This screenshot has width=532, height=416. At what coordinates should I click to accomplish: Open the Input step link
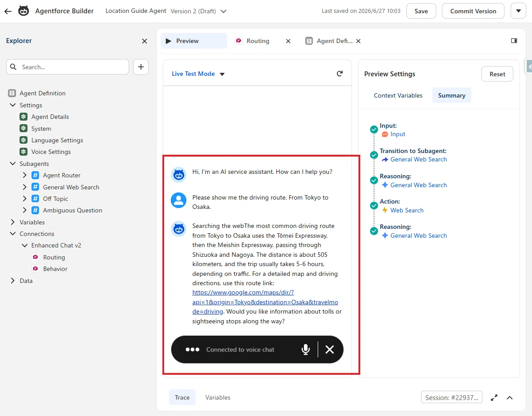(x=398, y=134)
